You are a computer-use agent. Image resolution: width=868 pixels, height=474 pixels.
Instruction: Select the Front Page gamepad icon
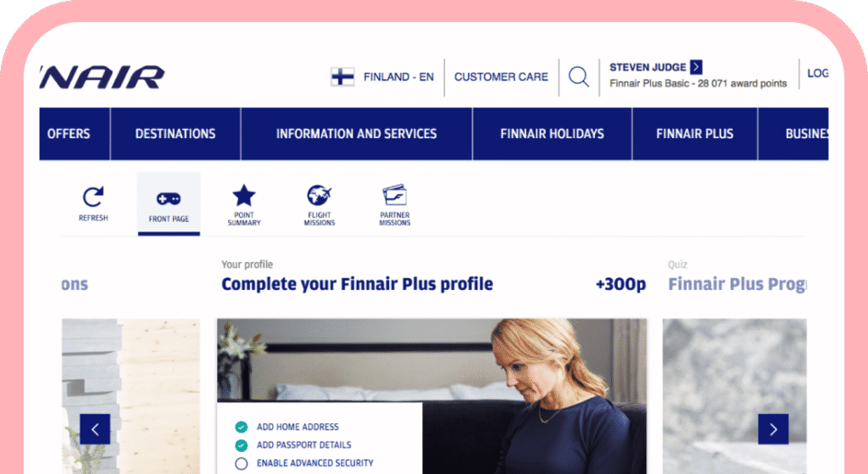pos(169,198)
